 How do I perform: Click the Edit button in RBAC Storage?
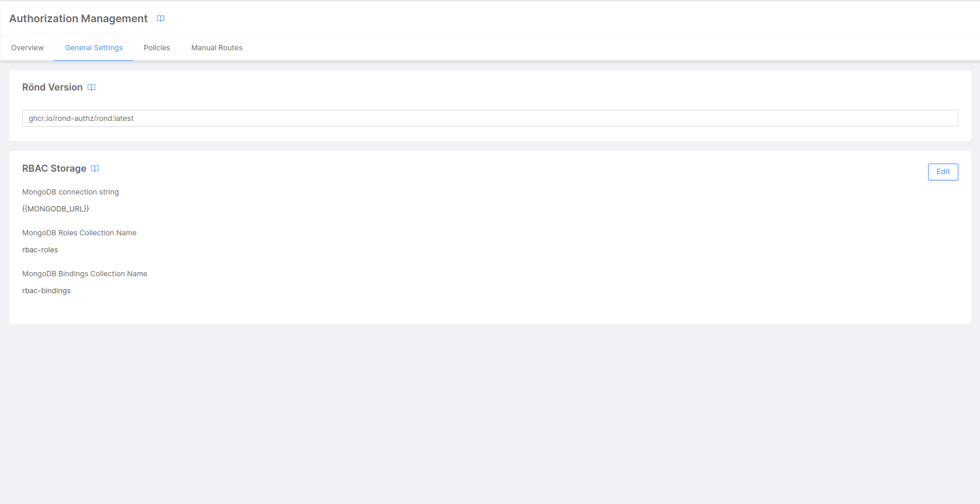(943, 172)
